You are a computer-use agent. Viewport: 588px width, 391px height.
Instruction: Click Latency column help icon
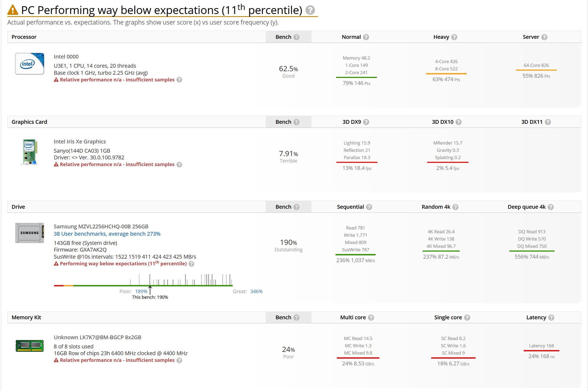(x=551, y=318)
